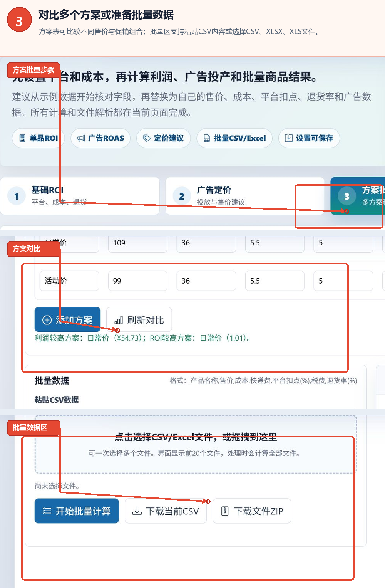Edit the 5 field in 活动价 row
The image size is (385, 588).
343,281
